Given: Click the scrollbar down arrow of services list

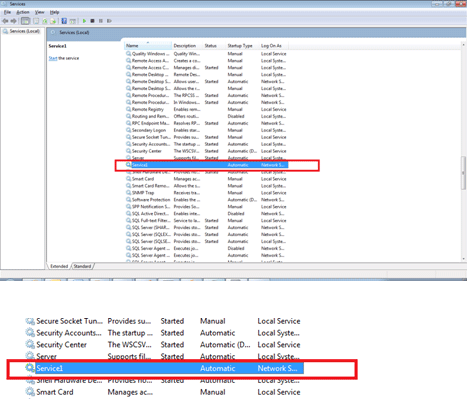Looking at the screenshot, I should pyautogui.click(x=463, y=259).
